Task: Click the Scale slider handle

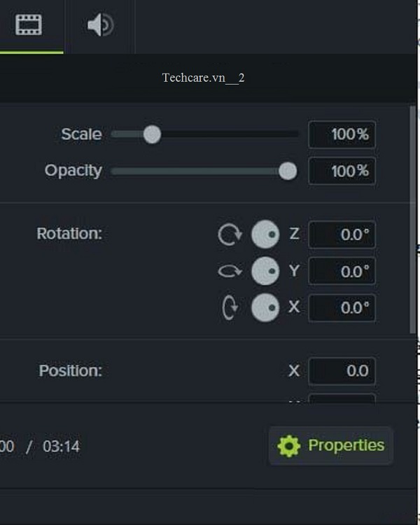Action: click(152, 134)
